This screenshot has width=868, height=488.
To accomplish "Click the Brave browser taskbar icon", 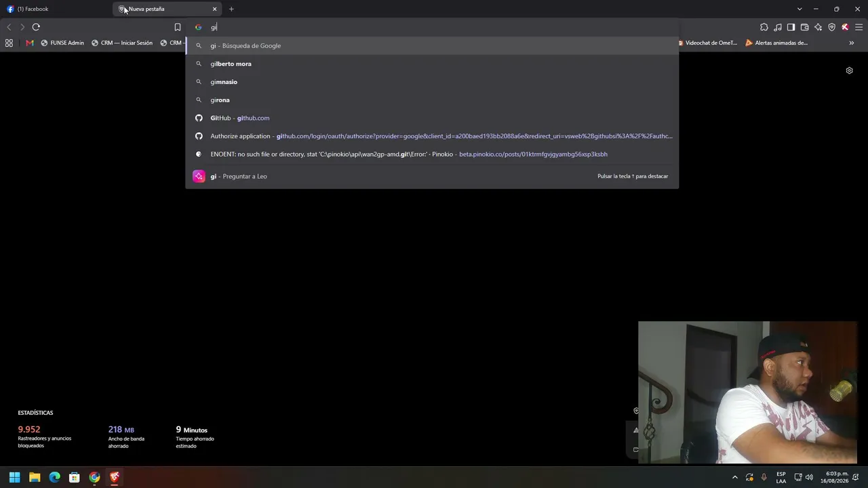I will point(115,477).
